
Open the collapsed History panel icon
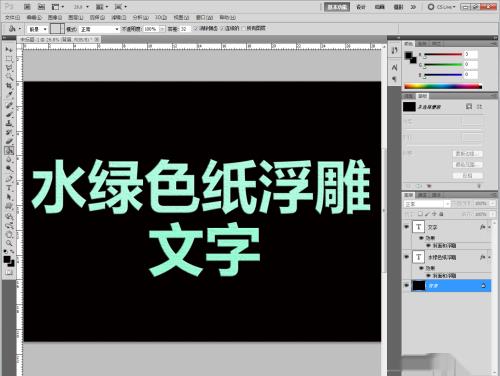pyautogui.click(x=395, y=50)
